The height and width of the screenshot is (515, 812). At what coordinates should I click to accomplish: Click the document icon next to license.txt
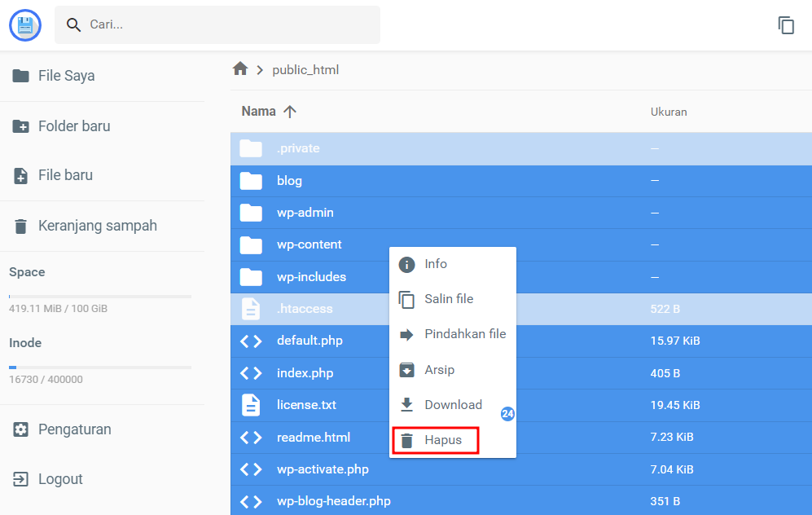point(251,405)
